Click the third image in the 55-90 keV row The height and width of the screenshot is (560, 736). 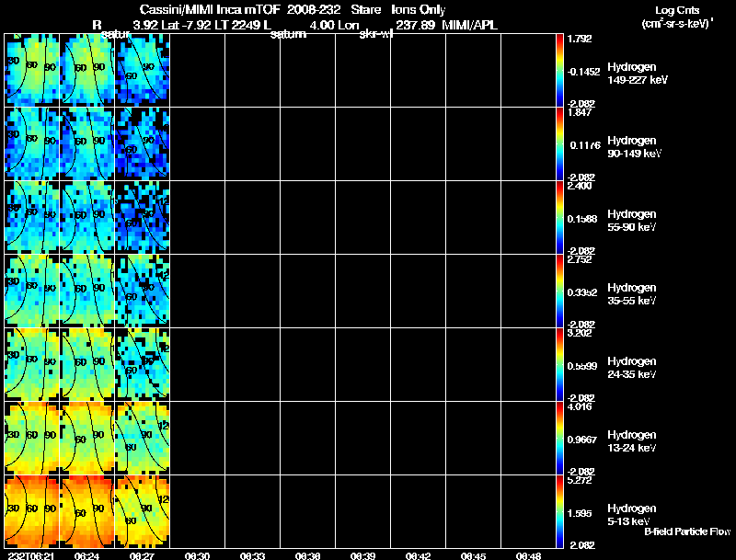[143, 216]
